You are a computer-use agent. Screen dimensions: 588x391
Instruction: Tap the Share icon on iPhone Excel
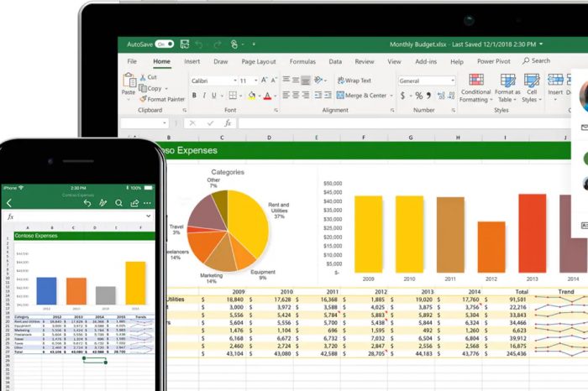[134, 203]
